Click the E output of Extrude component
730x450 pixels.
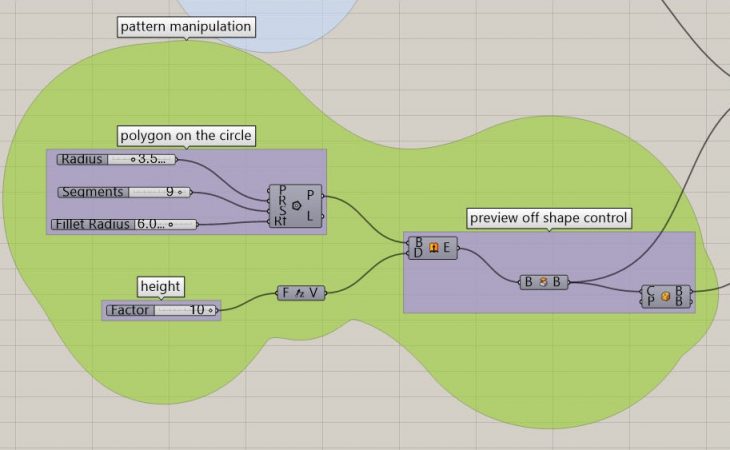coord(447,247)
